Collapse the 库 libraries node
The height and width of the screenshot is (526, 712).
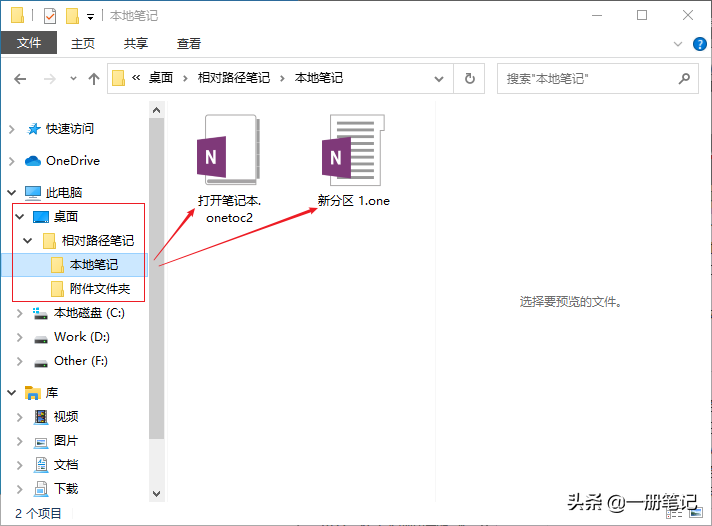pos(12,393)
